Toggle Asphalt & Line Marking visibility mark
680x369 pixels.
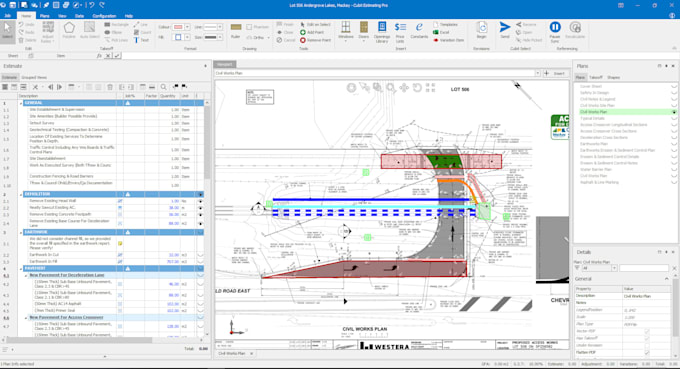pos(674,182)
